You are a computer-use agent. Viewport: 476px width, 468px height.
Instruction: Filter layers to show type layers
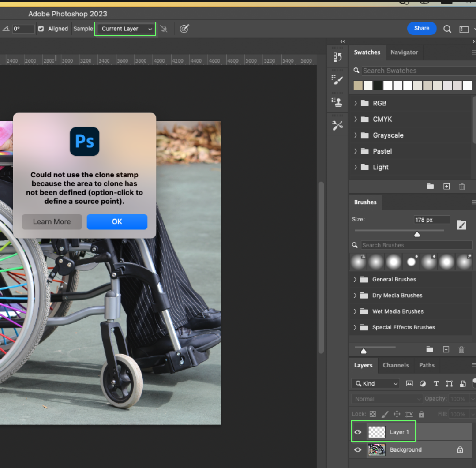point(436,384)
